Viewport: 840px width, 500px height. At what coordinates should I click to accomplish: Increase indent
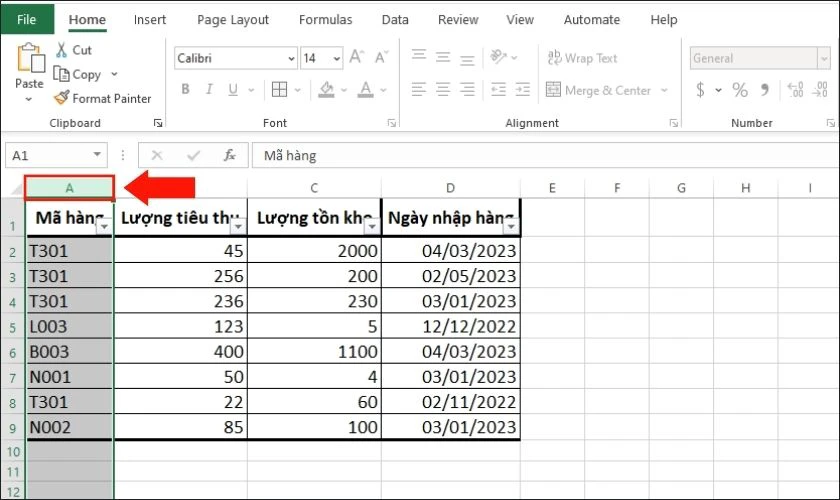(x=522, y=89)
